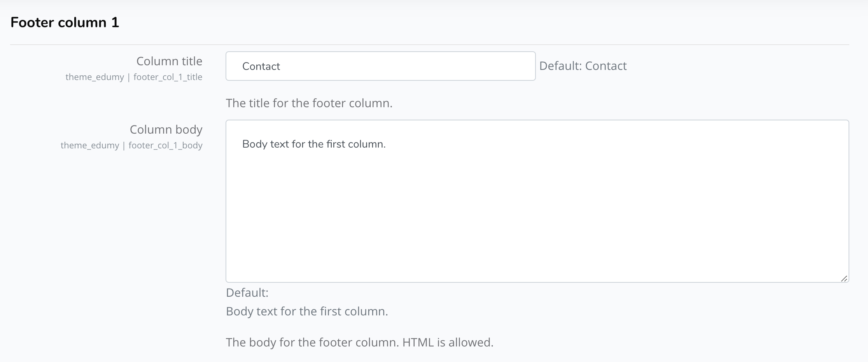The height and width of the screenshot is (362, 868).
Task: Click the footer_col_1_body setting name
Action: click(165, 145)
